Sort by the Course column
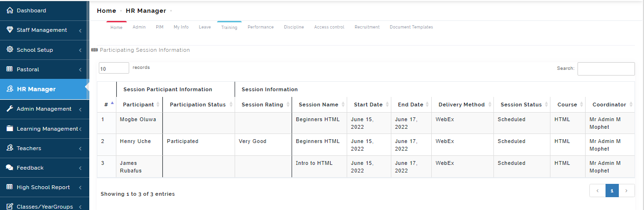 pos(568,105)
